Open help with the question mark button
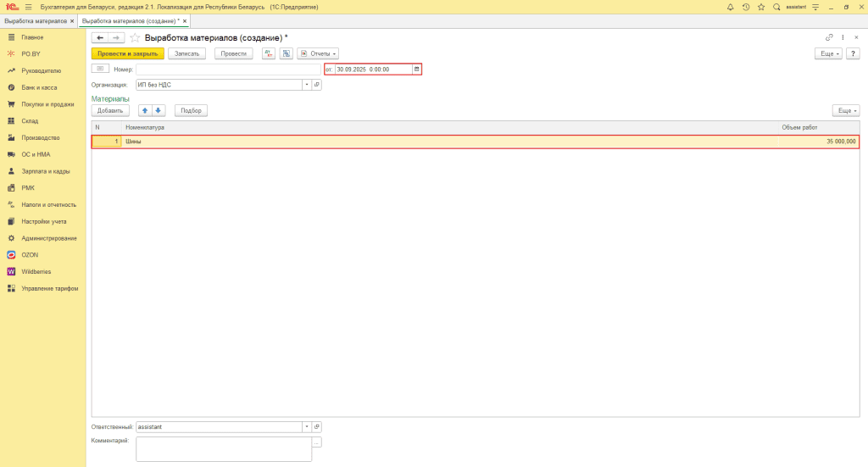This screenshot has width=868, height=467. coord(853,53)
